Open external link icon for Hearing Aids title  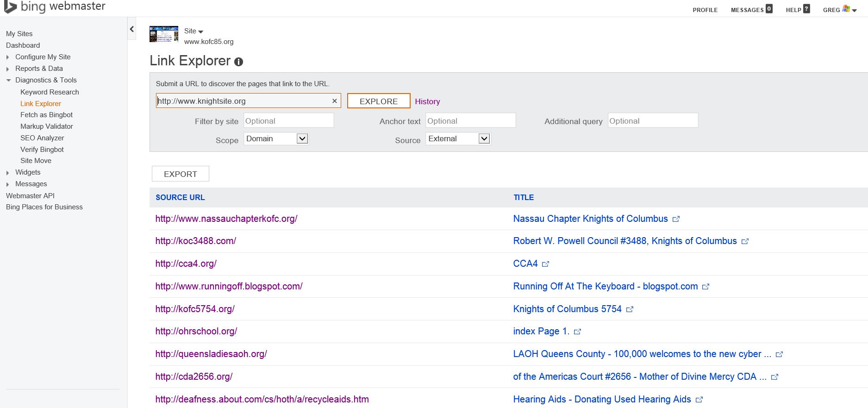(699, 400)
